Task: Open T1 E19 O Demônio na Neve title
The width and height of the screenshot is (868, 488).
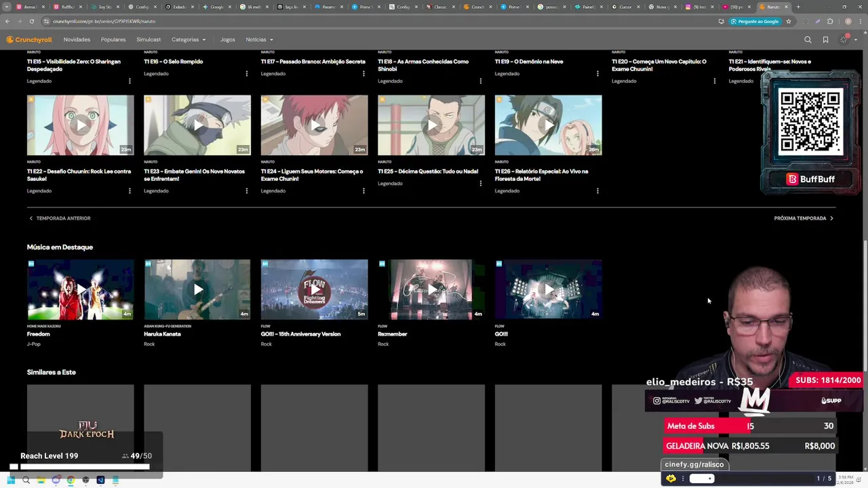Action: pos(529,62)
